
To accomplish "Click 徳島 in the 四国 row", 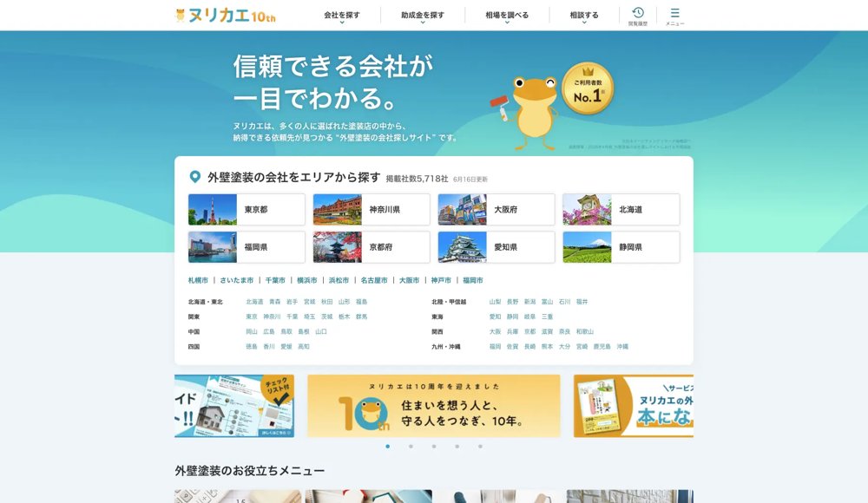I will coord(252,346).
